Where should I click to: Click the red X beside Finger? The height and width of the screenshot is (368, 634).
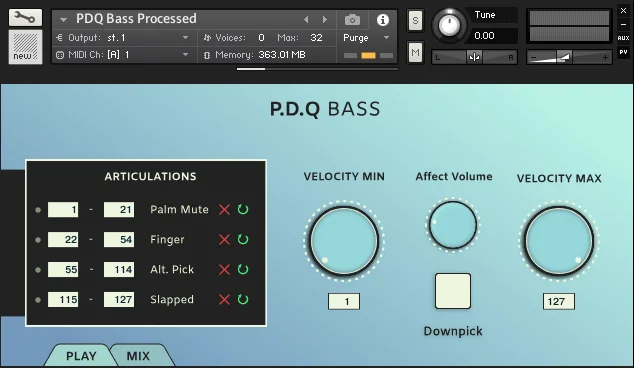(x=224, y=239)
